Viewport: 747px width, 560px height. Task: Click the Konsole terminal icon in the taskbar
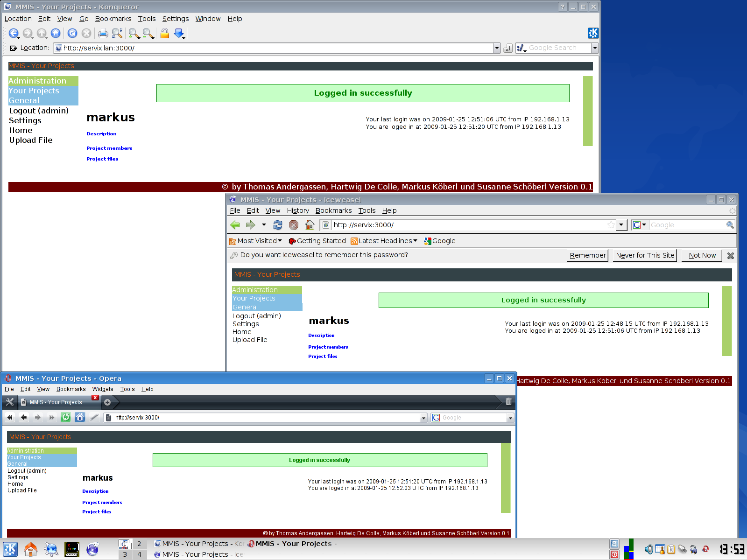tap(72, 549)
